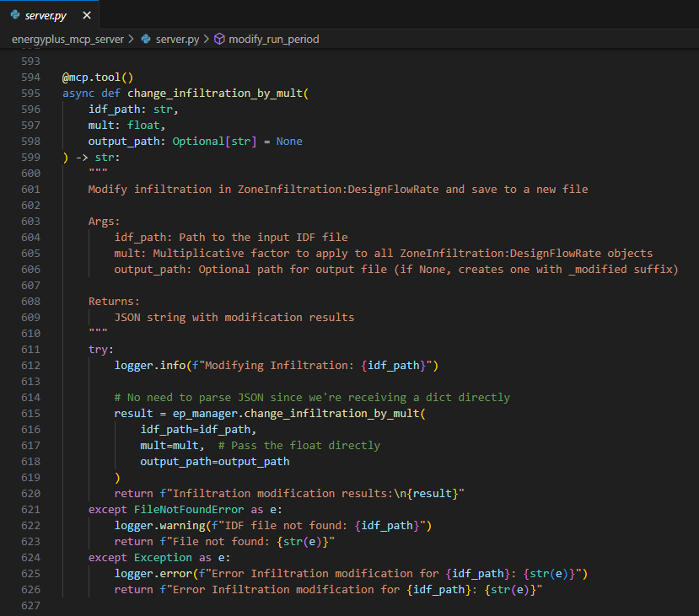
Task: Click the Python icon in the breadcrumb bar
Action: [146, 39]
